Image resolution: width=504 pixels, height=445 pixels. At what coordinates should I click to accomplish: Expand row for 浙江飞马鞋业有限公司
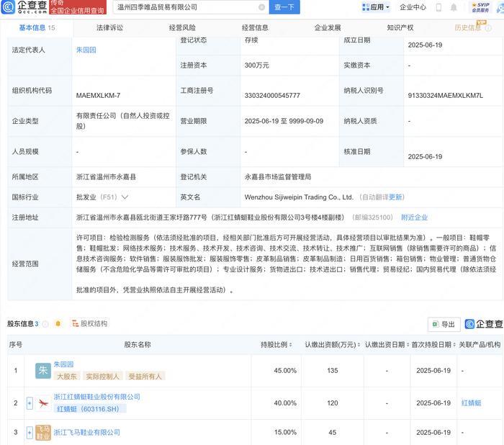pyautogui.click(x=30, y=433)
